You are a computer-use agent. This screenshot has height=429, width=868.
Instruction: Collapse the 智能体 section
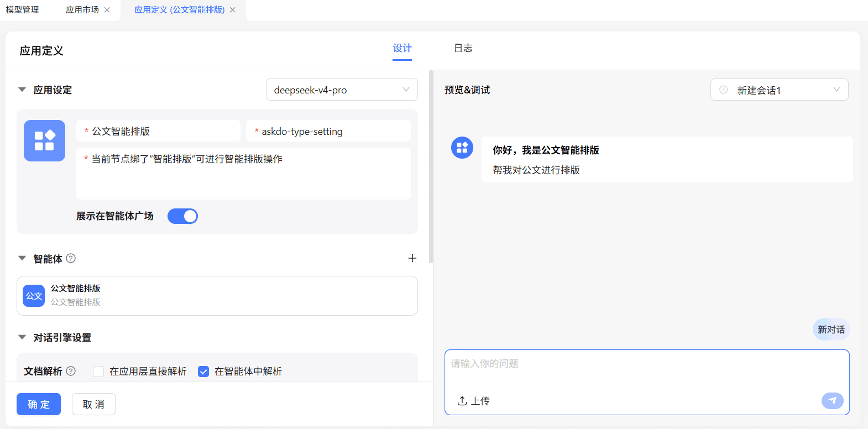click(x=22, y=258)
